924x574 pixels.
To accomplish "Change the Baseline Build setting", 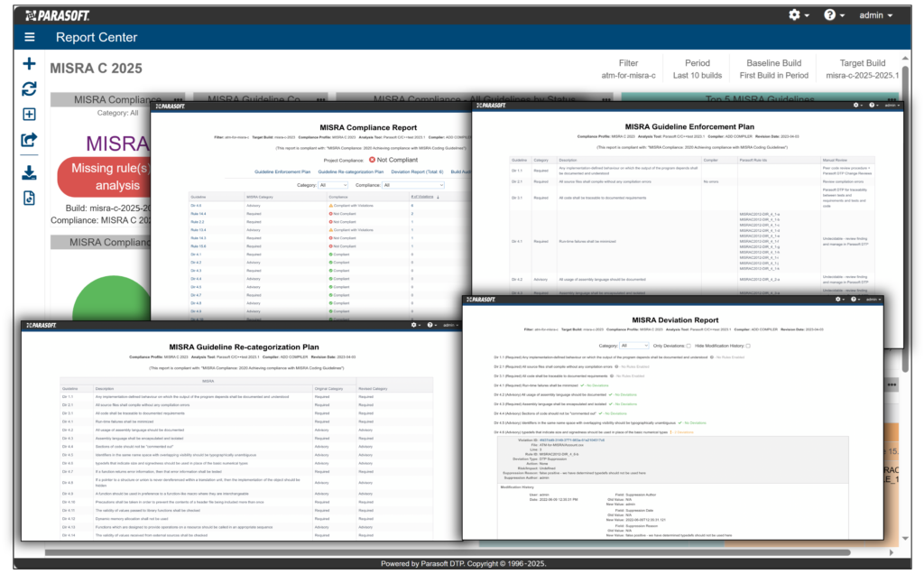I will tap(773, 69).
